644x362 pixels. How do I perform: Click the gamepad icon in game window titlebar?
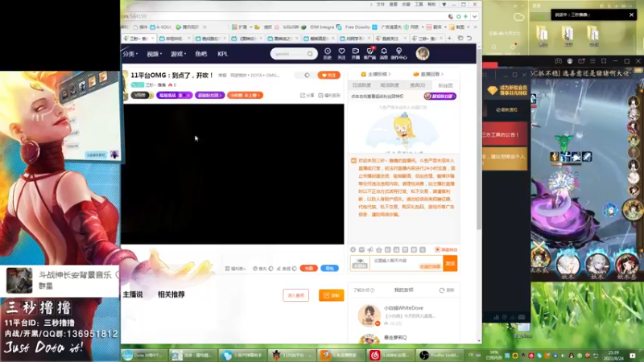click(x=558, y=61)
